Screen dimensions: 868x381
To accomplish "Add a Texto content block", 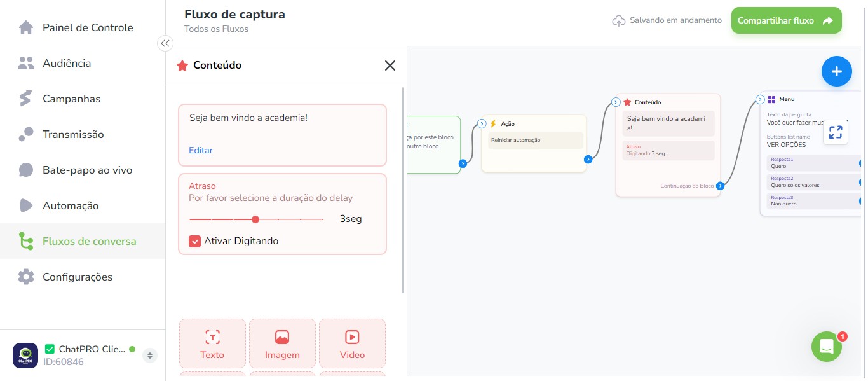I will coord(212,343).
